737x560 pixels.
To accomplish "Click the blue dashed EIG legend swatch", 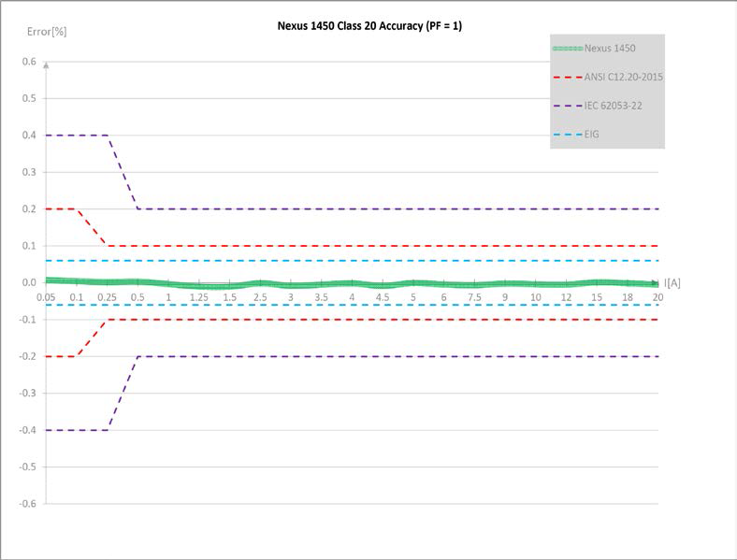I will tap(568, 135).
